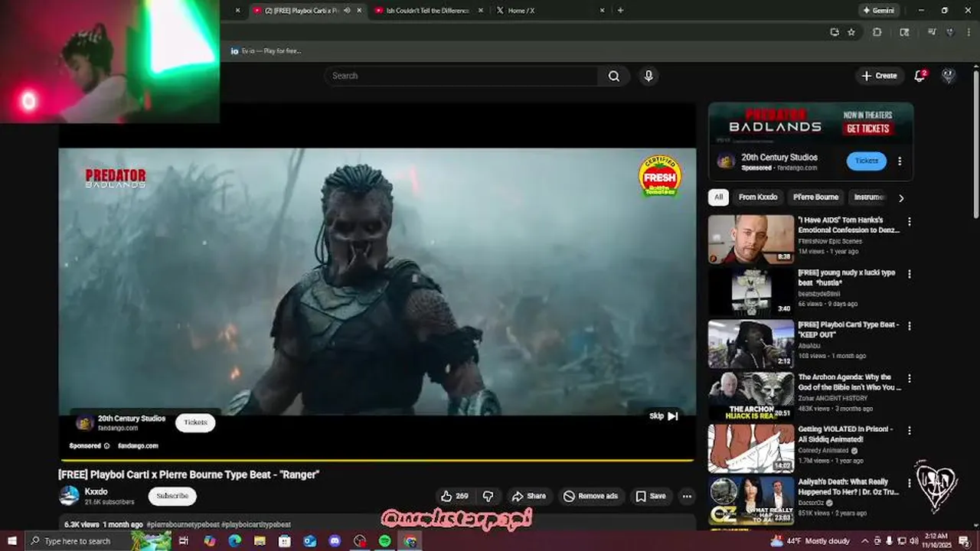Open Microsoft Edge from the taskbar
The image size is (980, 551).
pyautogui.click(x=234, y=541)
